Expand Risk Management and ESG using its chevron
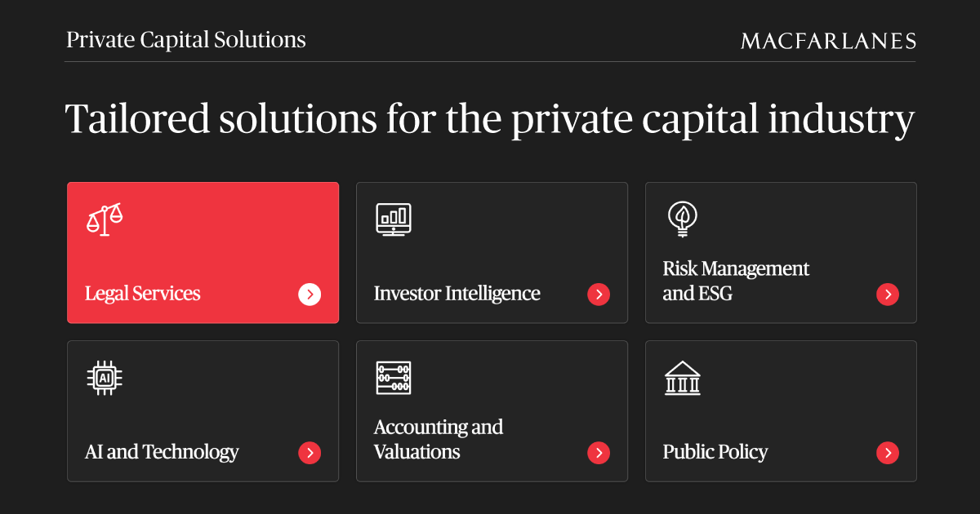This screenshot has height=514, width=980. 888,295
